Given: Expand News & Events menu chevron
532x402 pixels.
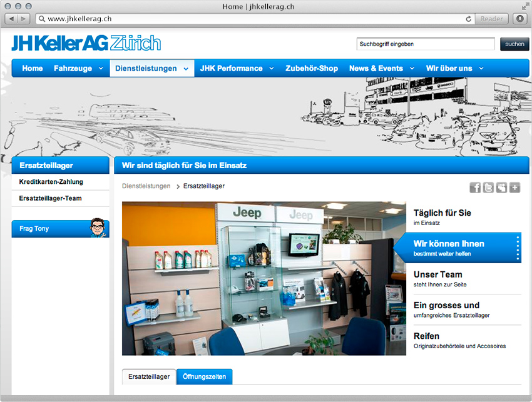Looking at the screenshot, I should [x=412, y=69].
